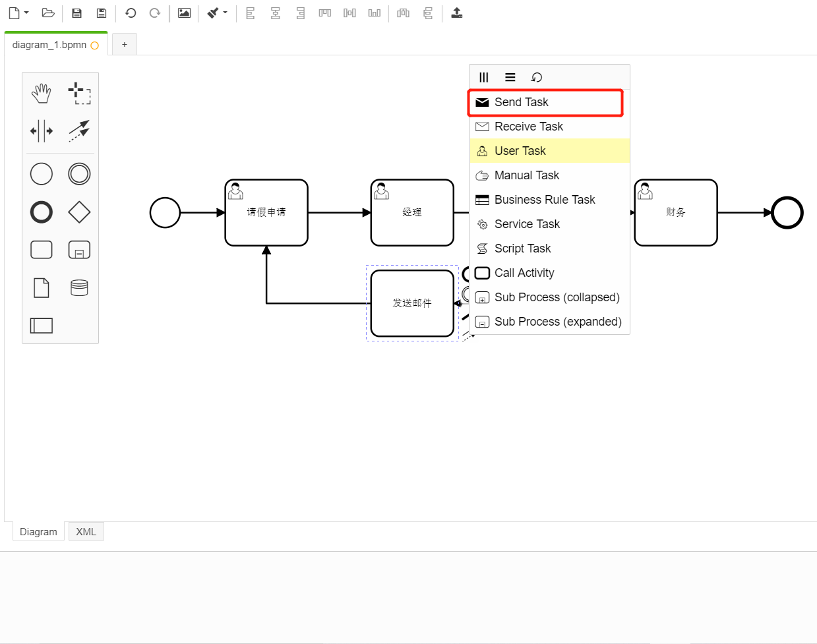
Task: Select the diagram_1.bpmn tab
Action: [x=48, y=44]
